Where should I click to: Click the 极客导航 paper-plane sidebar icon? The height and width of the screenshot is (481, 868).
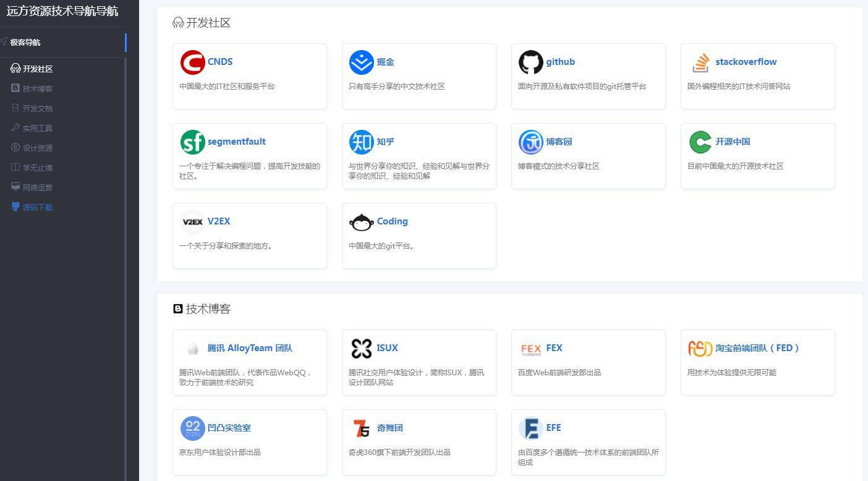[x=4, y=42]
